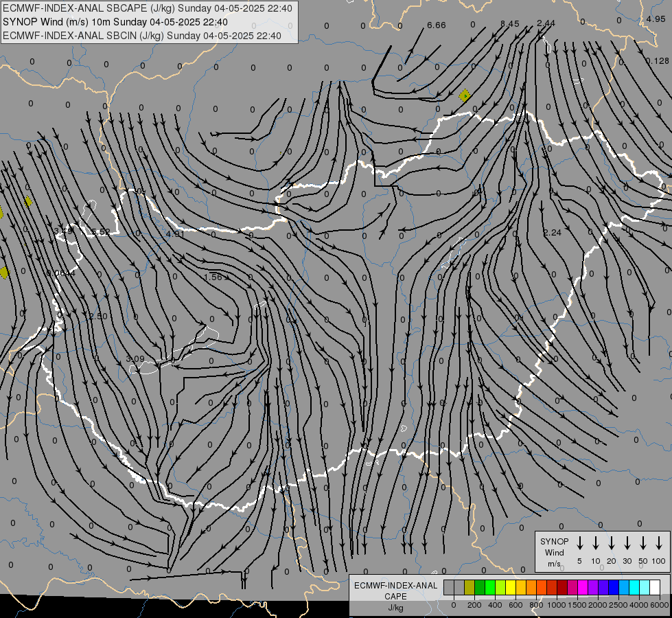Click the 10 m/s wind arrow in legend
This screenshot has width=672, height=618.
[x=596, y=543]
